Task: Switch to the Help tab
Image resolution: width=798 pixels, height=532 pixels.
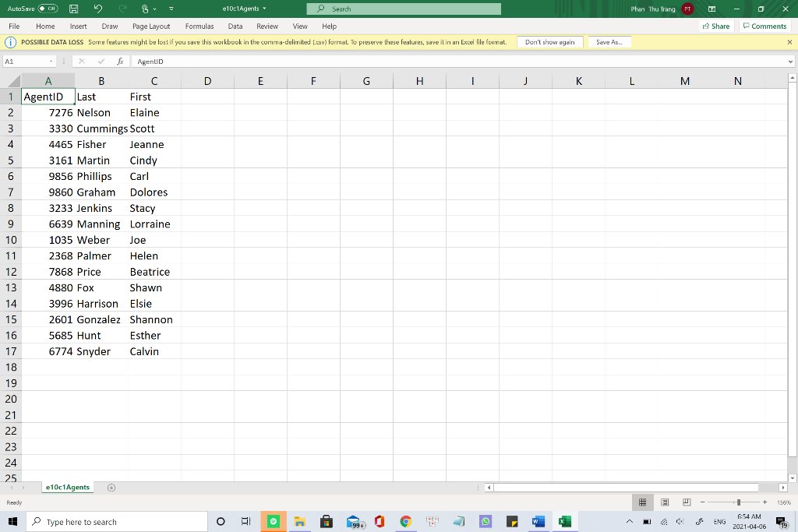Action: click(330, 26)
